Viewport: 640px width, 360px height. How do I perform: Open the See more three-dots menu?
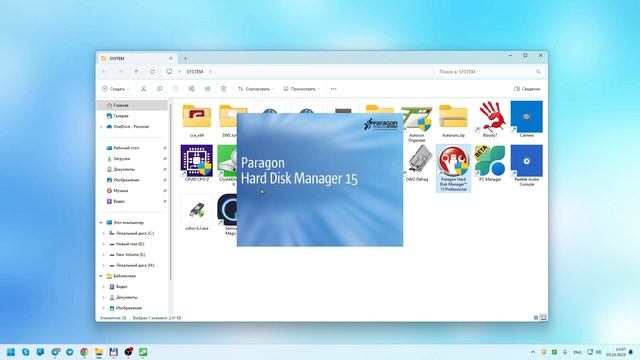pos(333,89)
